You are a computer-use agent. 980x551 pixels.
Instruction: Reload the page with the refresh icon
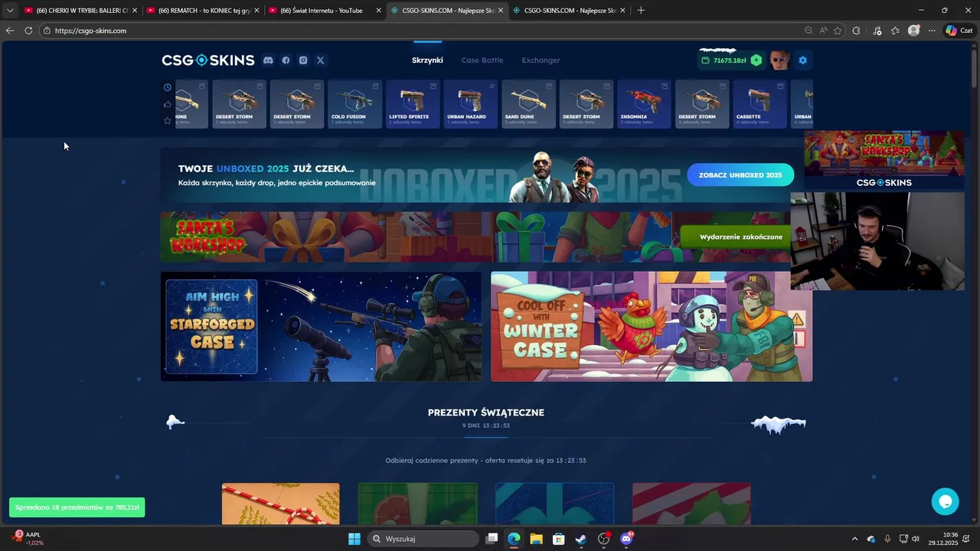pyautogui.click(x=28, y=31)
